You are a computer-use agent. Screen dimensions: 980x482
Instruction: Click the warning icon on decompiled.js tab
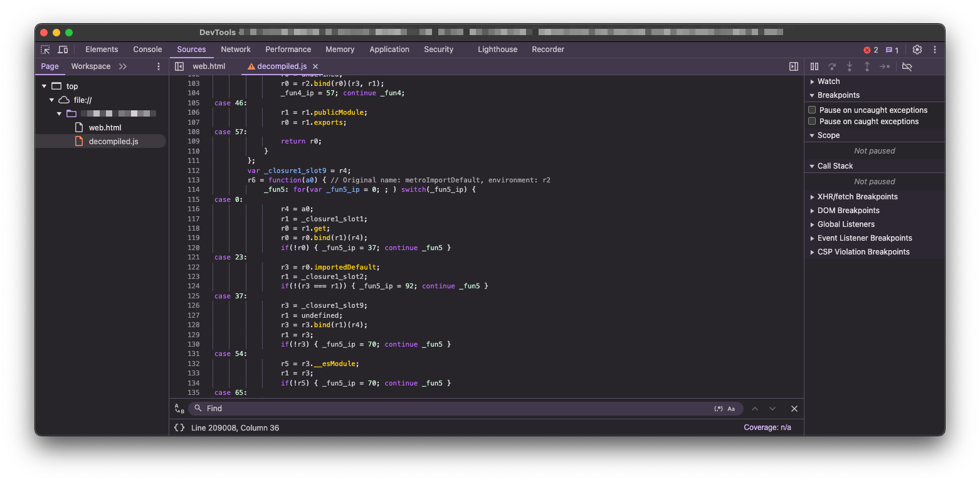click(x=251, y=66)
